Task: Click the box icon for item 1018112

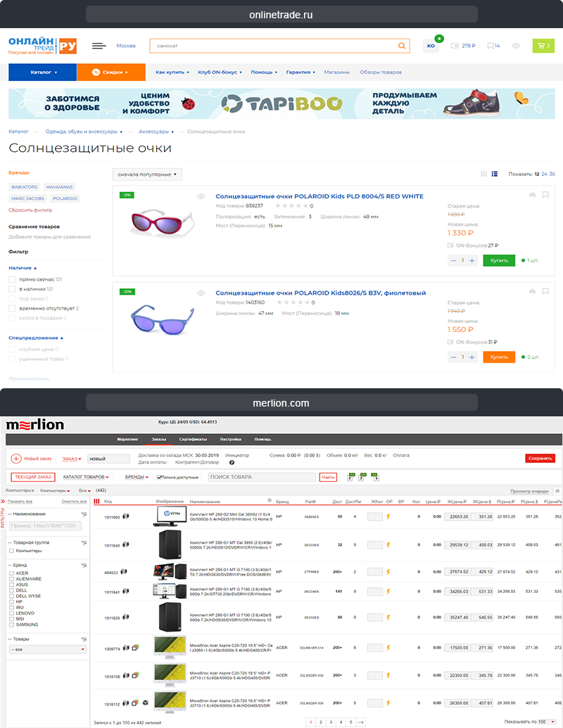Action: pyautogui.click(x=146, y=703)
